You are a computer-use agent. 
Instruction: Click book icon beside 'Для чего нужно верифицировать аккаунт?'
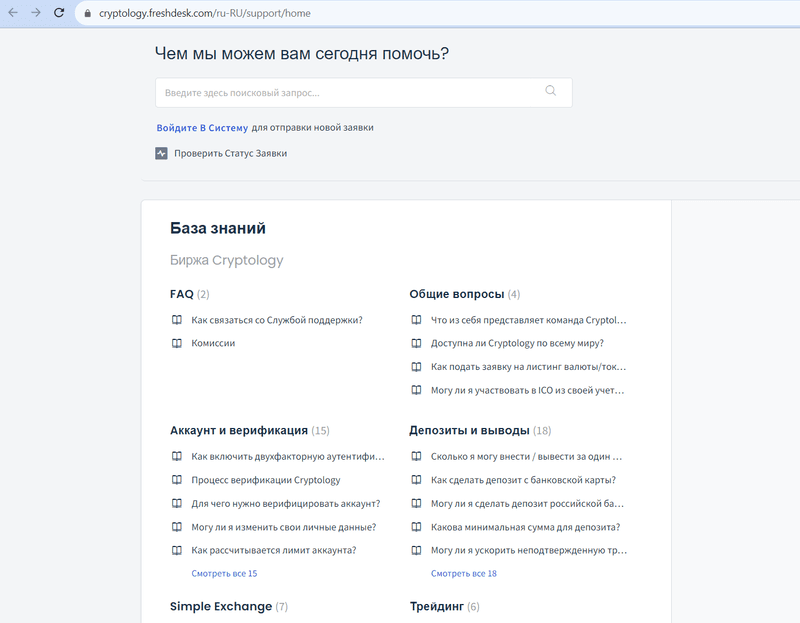(177, 504)
